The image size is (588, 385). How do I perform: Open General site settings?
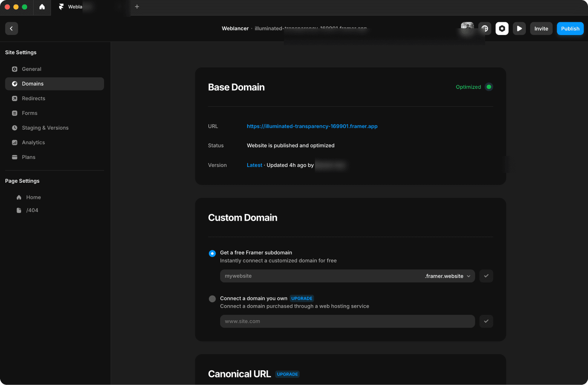(55, 69)
